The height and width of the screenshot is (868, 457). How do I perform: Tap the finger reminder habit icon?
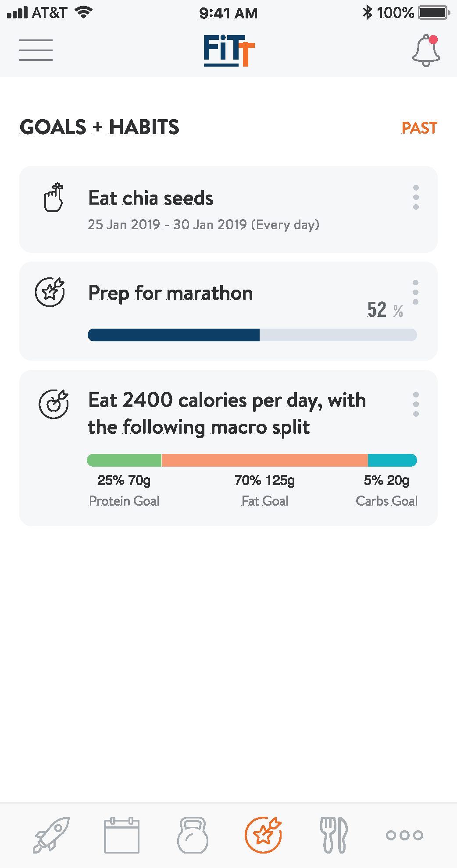[x=54, y=198]
